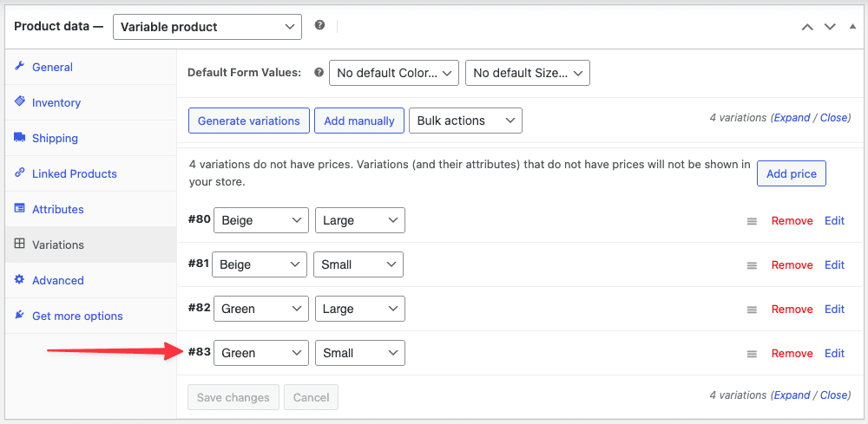Click the Shipping truck icon
Viewport: 868px width, 424px height.
pyautogui.click(x=19, y=137)
